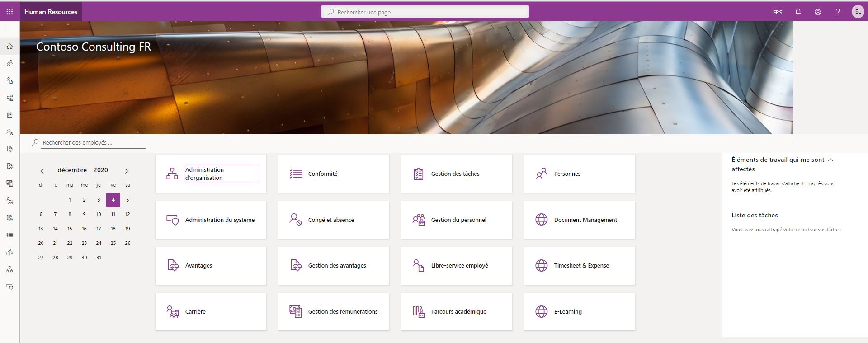Open the settings gear icon
Screen dimensions: 868x343
818,12
